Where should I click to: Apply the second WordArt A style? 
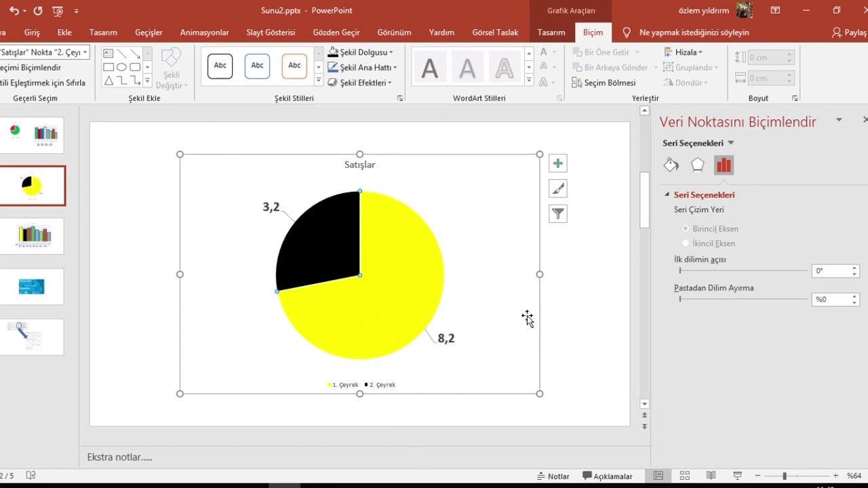(467, 68)
